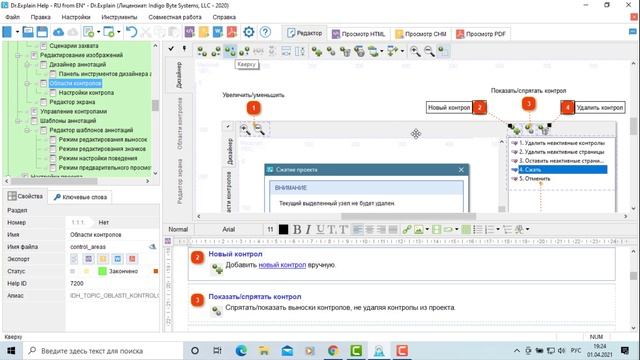
Task: Open Windows Start button
Action: point(11,351)
